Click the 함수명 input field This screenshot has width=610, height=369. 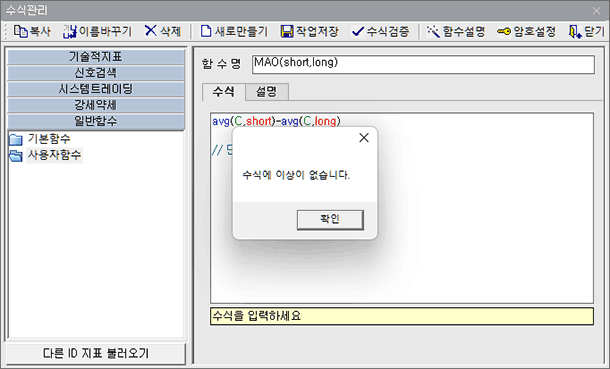(423, 64)
